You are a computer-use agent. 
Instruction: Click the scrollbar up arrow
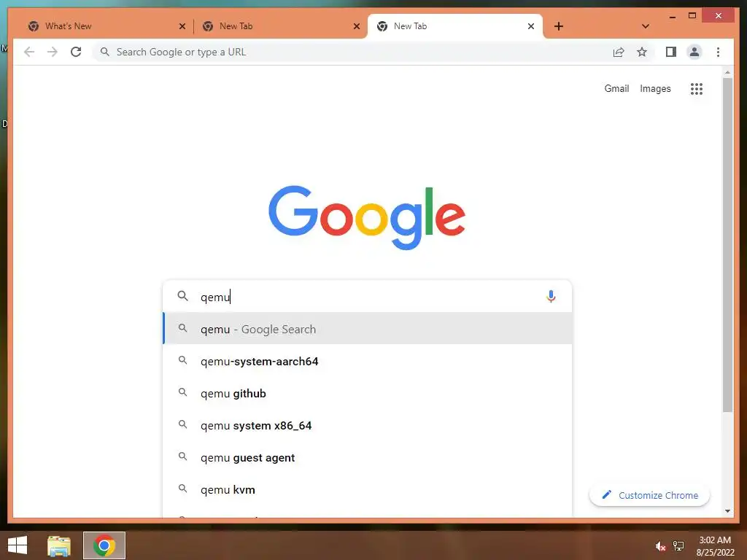pos(727,72)
